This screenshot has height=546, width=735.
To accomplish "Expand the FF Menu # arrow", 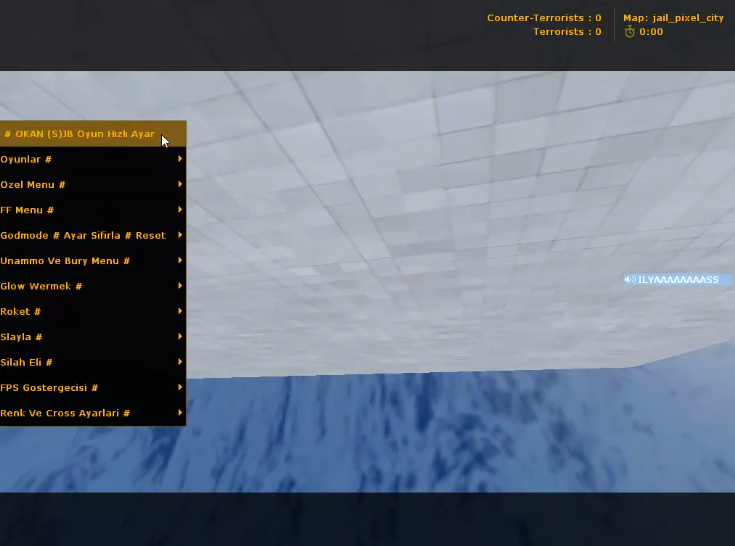I will click(x=180, y=209).
